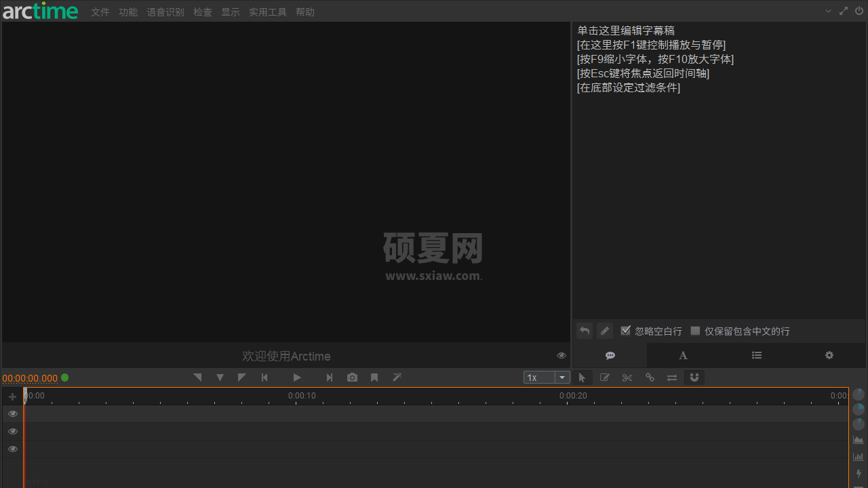868x488 pixels.
Task: Select the scissors cut tool
Action: [627, 378]
